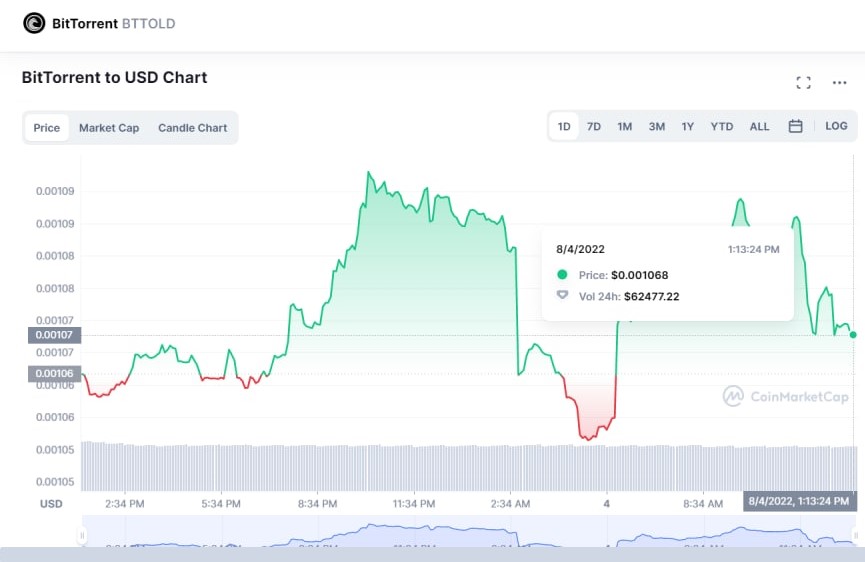The image size is (865, 562).
Task: Click the 0.00106 highlighted axis label
Action: click(x=54, y=373)
